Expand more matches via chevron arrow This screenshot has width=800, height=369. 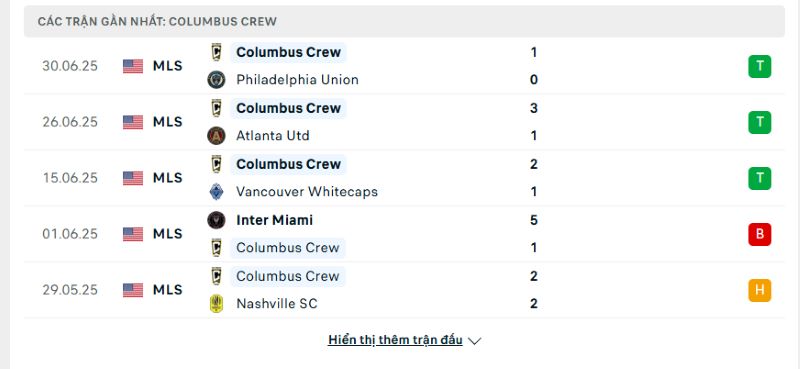pos(474,341)
